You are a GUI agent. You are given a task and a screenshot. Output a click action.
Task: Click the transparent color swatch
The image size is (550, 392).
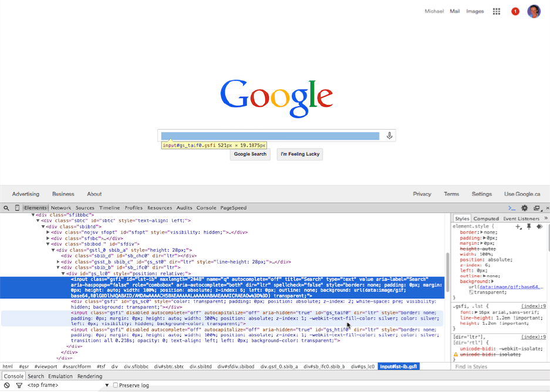point(471,292)
